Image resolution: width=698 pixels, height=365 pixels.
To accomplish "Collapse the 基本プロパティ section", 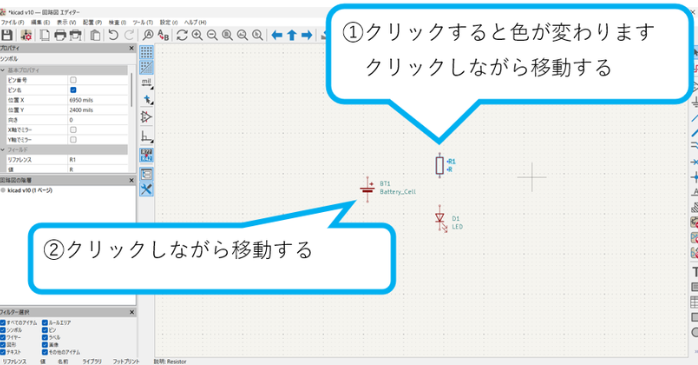I will [x=3, y=70].
